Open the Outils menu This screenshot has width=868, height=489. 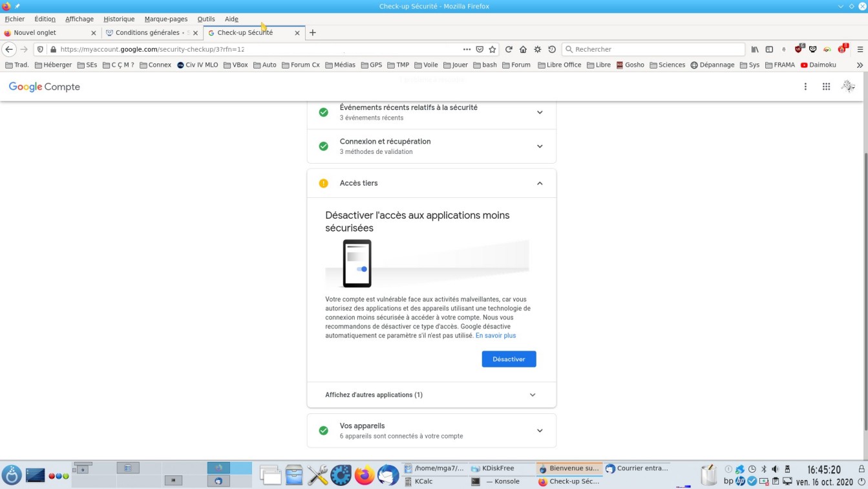206,19
